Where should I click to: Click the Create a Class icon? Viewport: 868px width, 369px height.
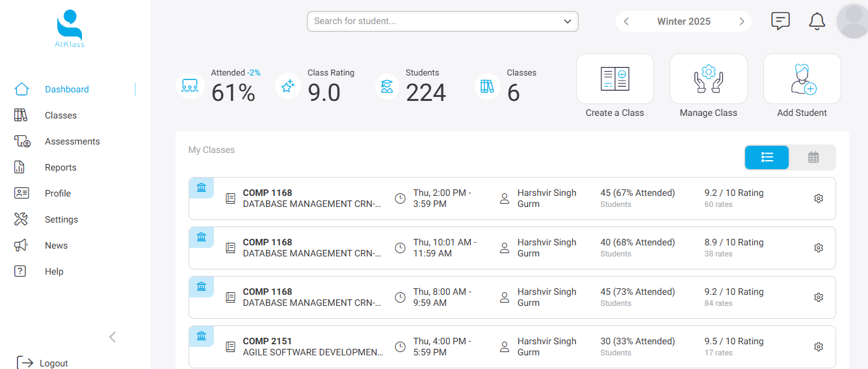614,79
